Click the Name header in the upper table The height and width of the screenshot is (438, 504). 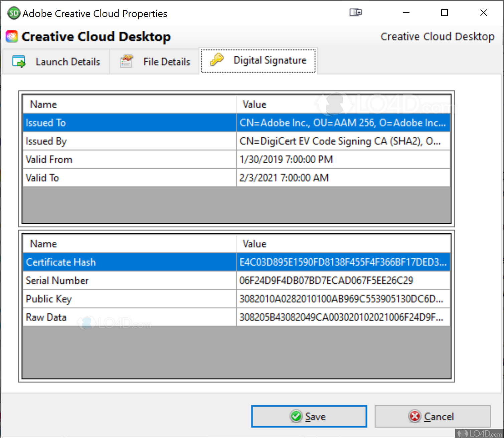coord(130,104)
